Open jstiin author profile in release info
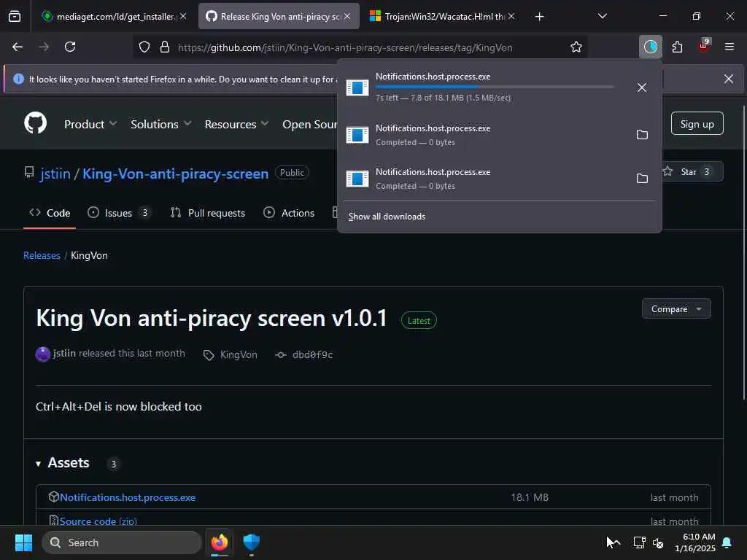Screen dimensions: 747x560 pos(64,354)
